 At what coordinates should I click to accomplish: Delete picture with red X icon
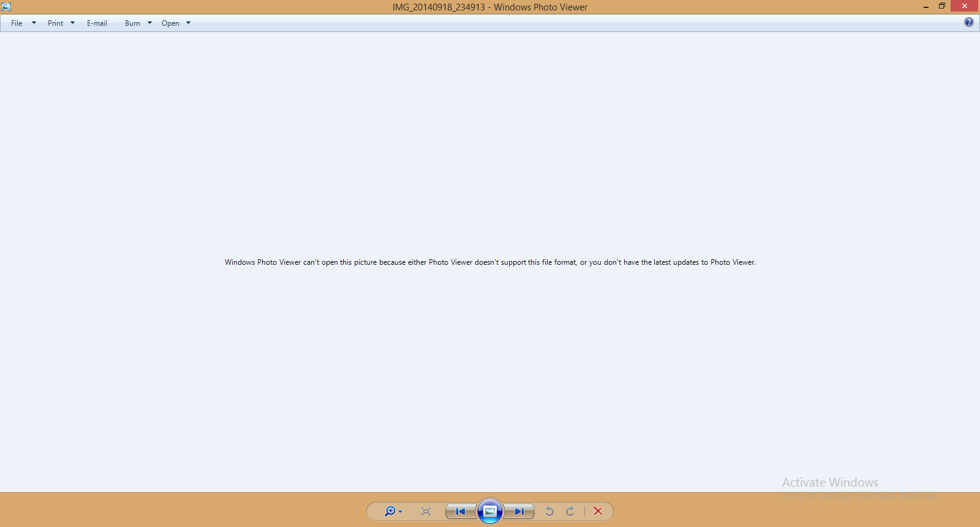point(598,511)
